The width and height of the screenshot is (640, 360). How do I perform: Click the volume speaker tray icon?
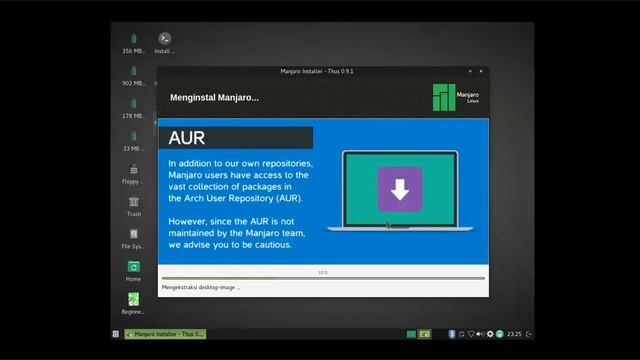tap(480, 334)
